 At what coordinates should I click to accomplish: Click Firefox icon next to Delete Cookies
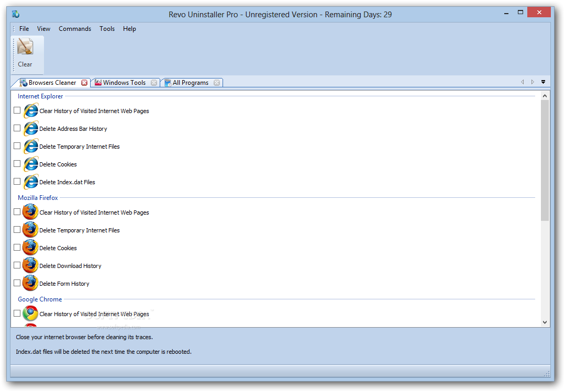[x=30, y=248]
